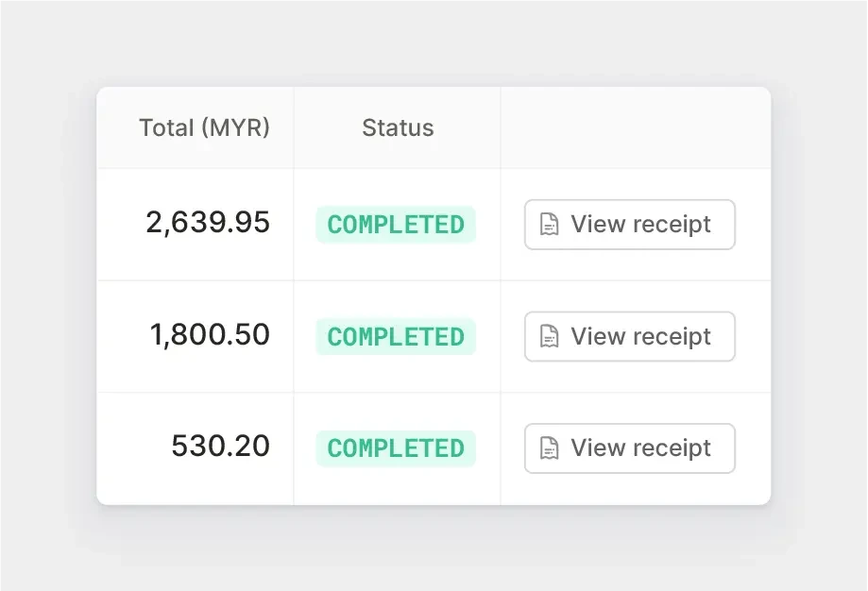
Task: Click the receipt icon in the 2,639.95 row
Action: [x=549, y=225]
